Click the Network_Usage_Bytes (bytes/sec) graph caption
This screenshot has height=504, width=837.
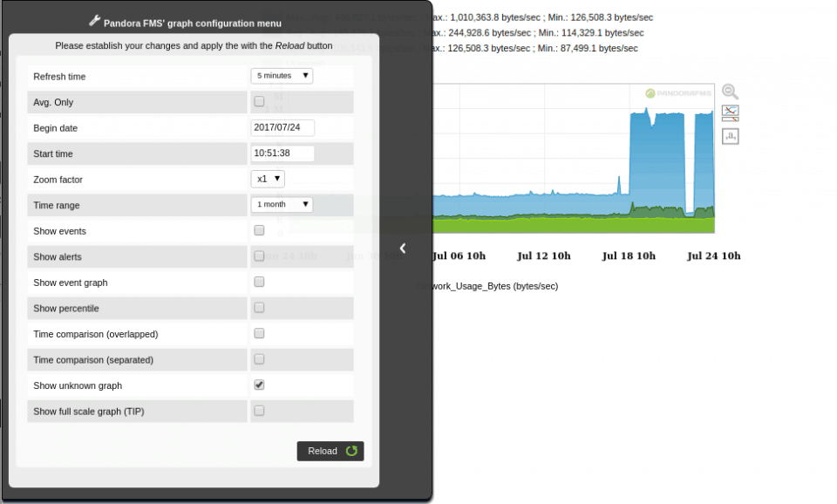[488, 286]
